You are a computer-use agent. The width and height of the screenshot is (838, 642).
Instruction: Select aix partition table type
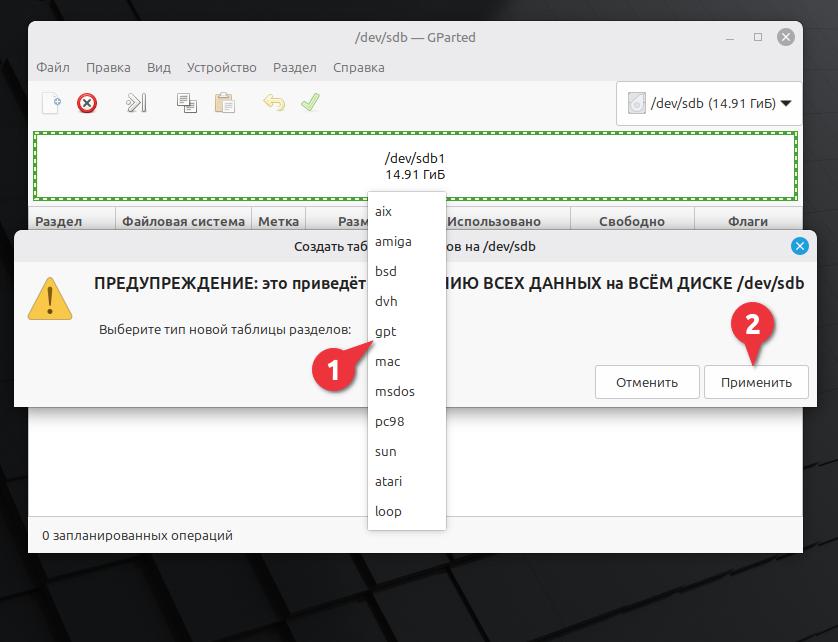(407, 211)
